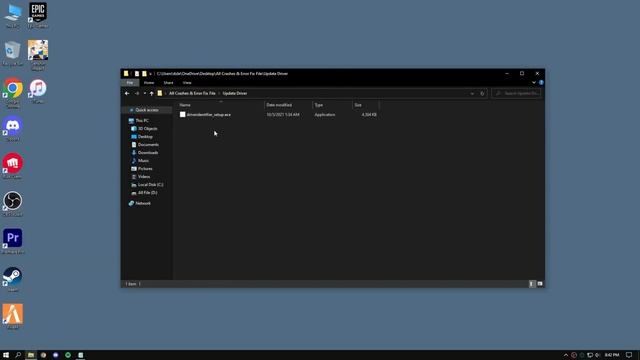
Task: Open the quick access toolbar customize dropdown
Action: [151, 74]
